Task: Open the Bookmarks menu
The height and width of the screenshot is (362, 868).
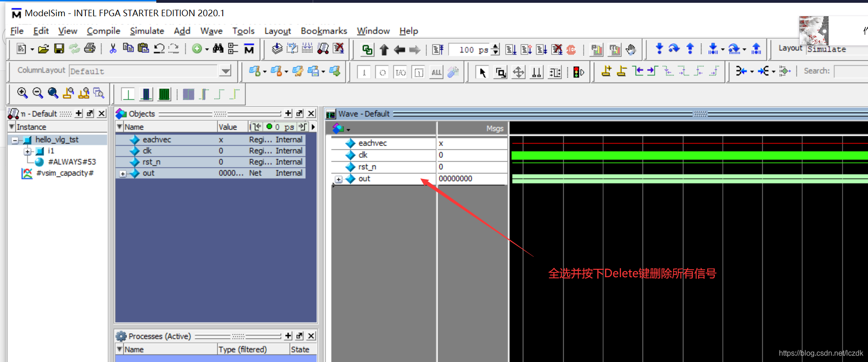Action: (x=324, y=31)
